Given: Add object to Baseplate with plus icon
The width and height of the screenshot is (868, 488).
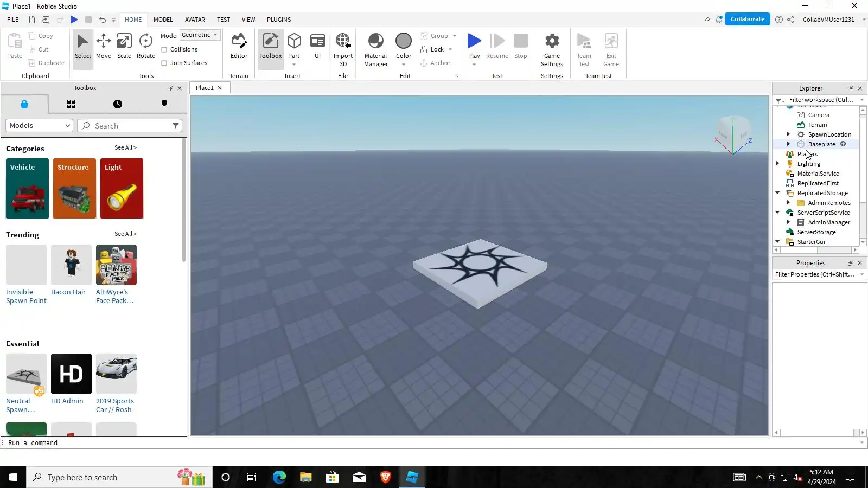Looking at the screenshot, I should point(843,144).
